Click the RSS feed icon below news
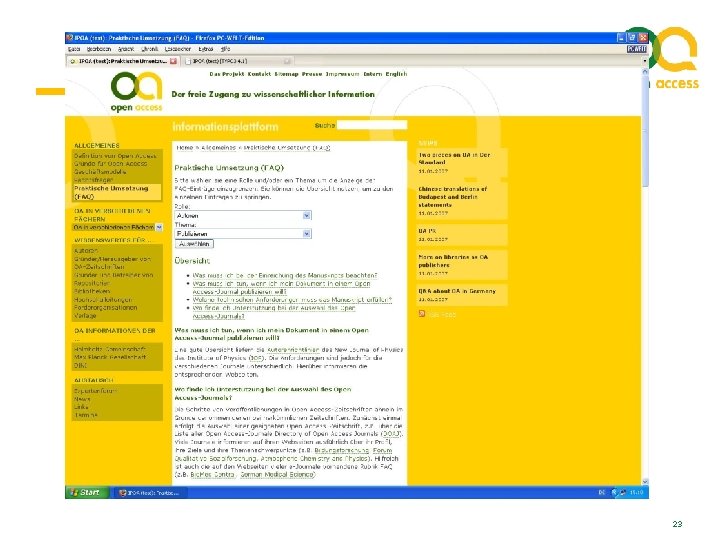The height and width of the screenshot is (540, 720). [422, 314]
